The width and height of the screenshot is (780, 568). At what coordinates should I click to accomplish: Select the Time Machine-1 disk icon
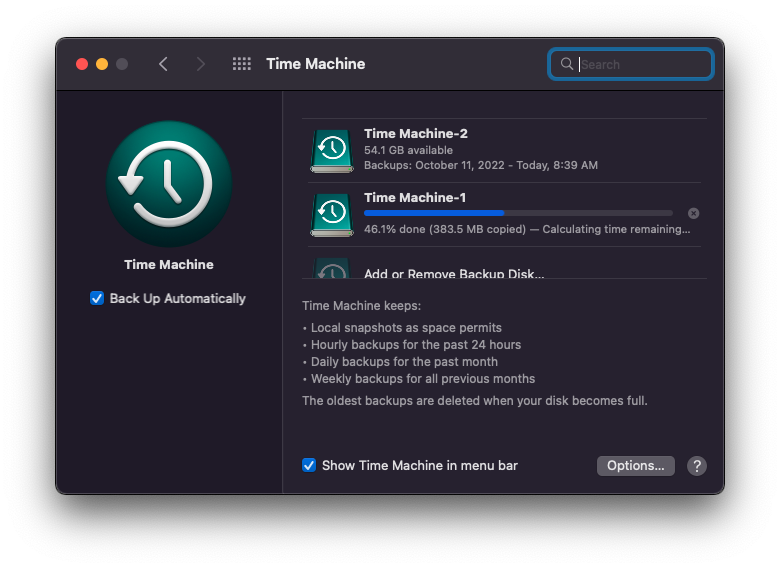point(332,215)
